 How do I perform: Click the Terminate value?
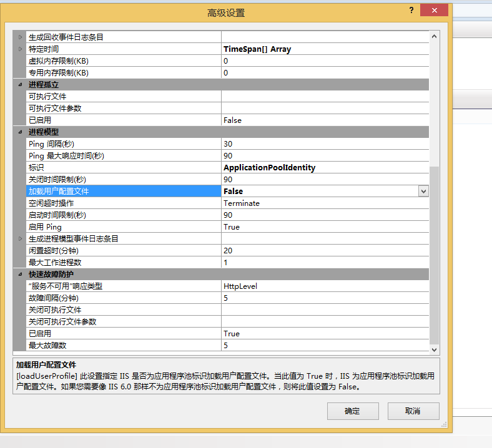[x=242, y=203]
